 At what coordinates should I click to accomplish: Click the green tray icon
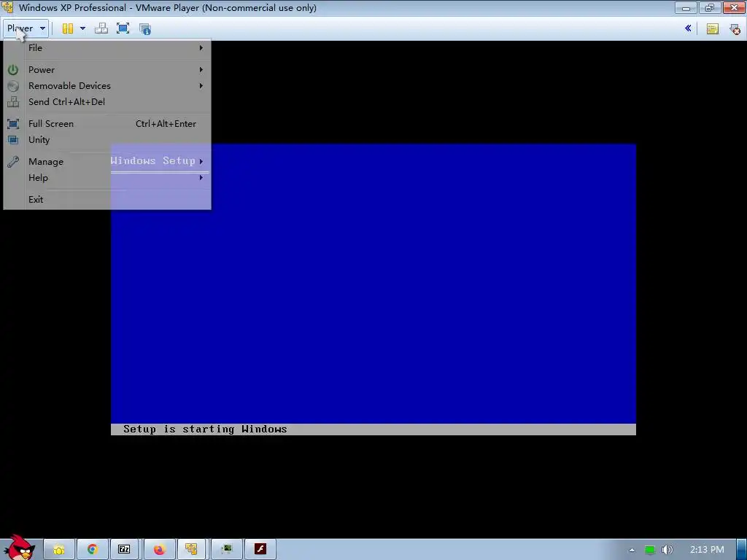(x=650, y=550)
